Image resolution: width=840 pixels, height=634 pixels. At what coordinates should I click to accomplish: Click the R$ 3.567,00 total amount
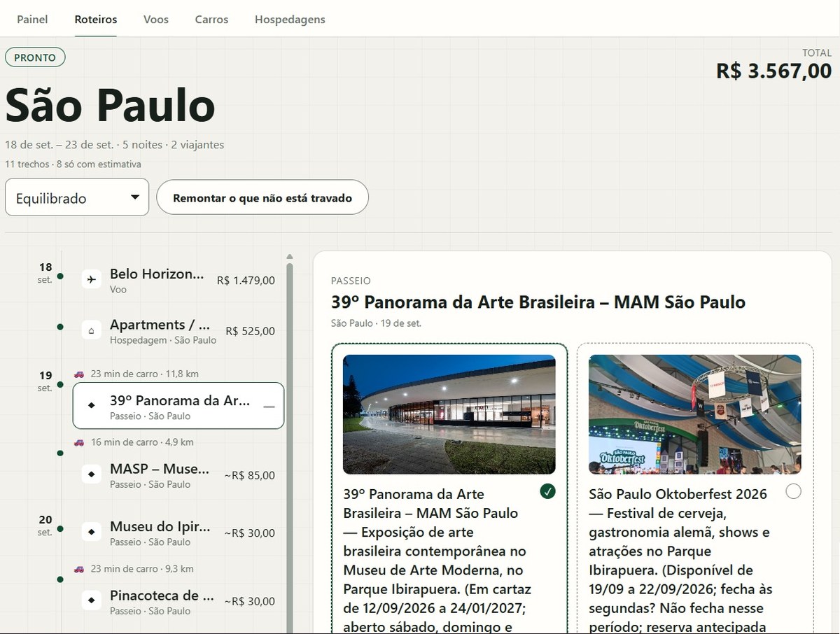coord(773,71)
